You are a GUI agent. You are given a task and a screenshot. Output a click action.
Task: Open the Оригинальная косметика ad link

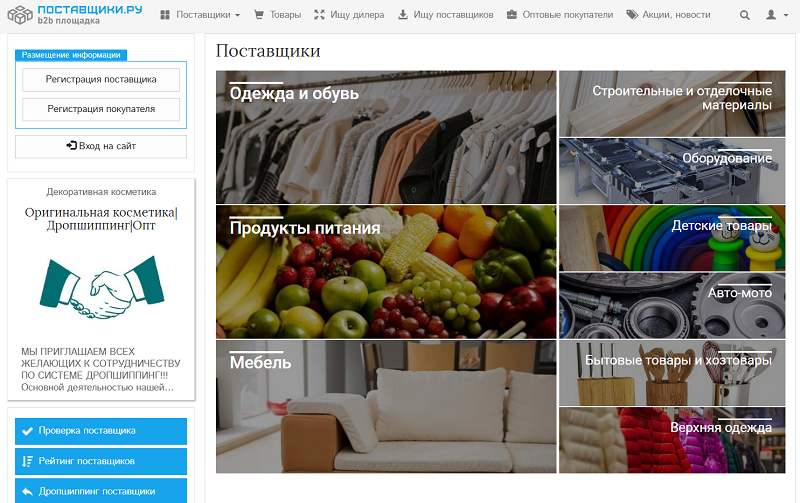101,219
